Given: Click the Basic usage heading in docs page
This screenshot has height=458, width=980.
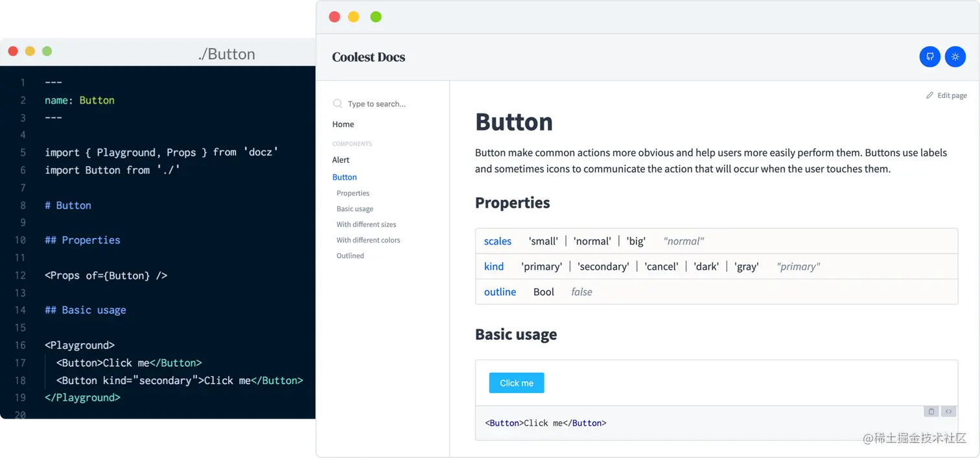Looking at the screenshot, I should click(516, 335).
